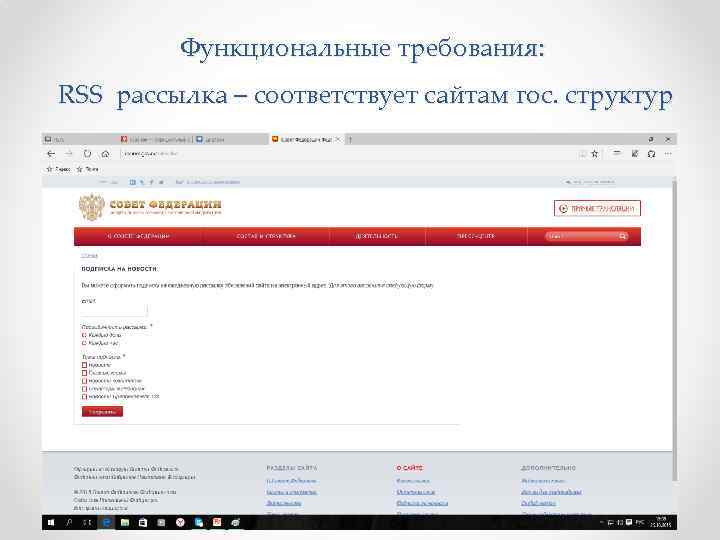Open 'Состав и структура' in red menu
Screen dimensions: 720x540
tap(266, 236)
